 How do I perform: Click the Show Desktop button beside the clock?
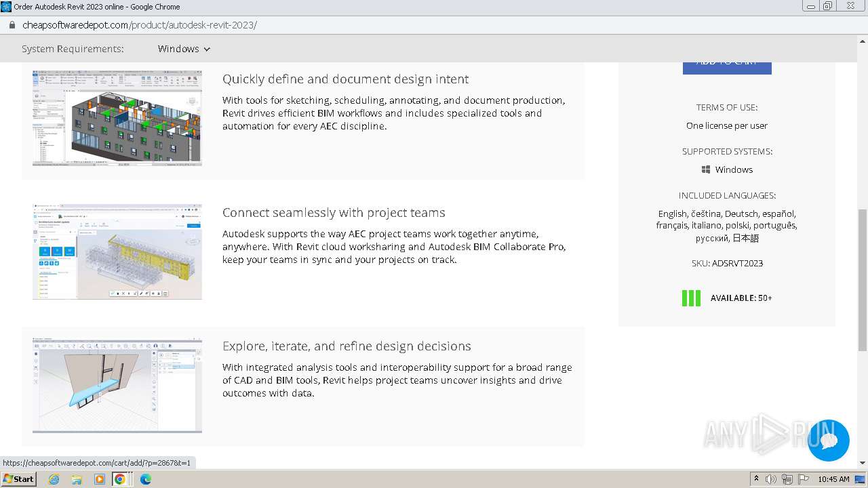coord(861,479)
